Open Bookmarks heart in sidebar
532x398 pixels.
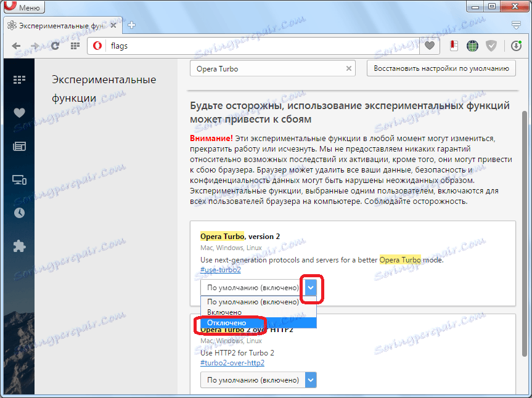coord(19,113)
